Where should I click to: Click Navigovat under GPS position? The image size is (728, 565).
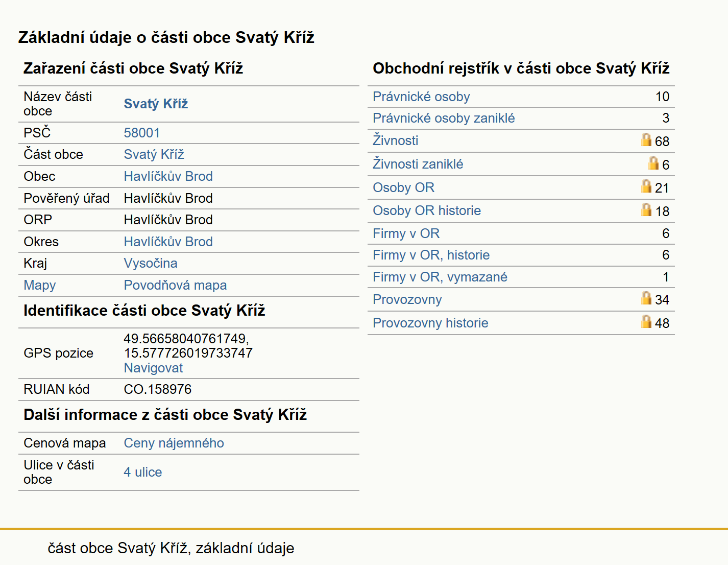coord(153,368)
